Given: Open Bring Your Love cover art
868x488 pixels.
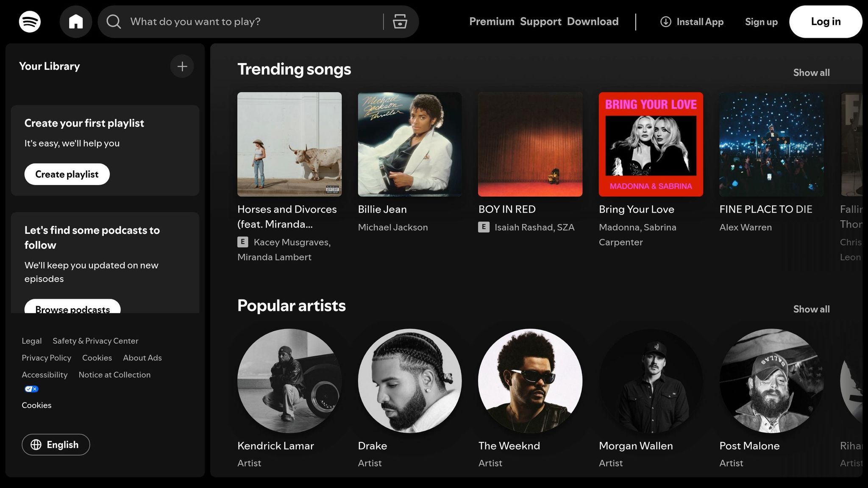Looking at the screenshot, I should (x=651, y=144).
